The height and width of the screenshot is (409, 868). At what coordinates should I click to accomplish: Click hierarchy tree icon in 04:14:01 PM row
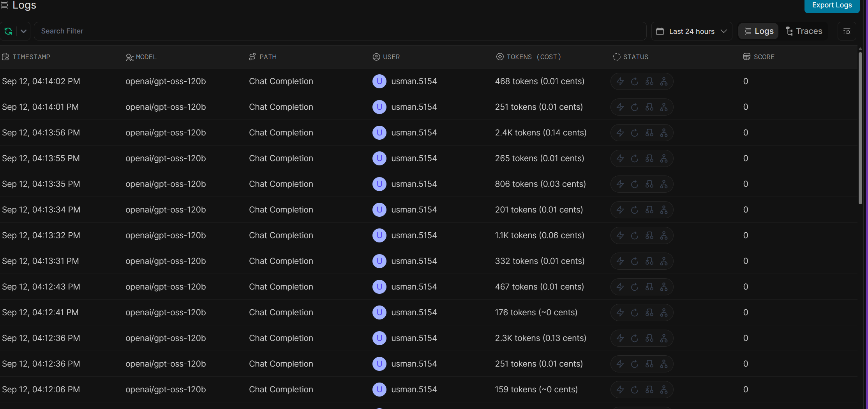[664, 107]
